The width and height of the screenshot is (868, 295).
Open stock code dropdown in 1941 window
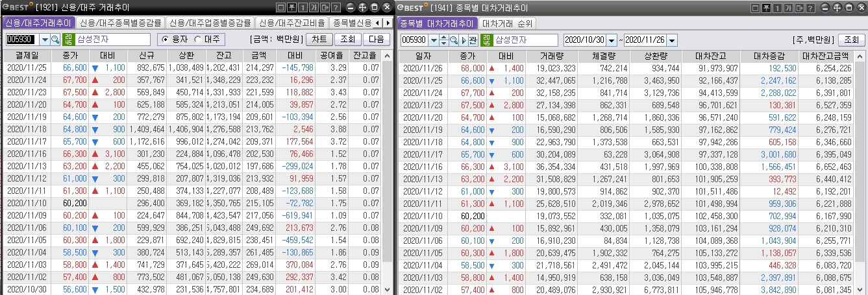(434, 40)
